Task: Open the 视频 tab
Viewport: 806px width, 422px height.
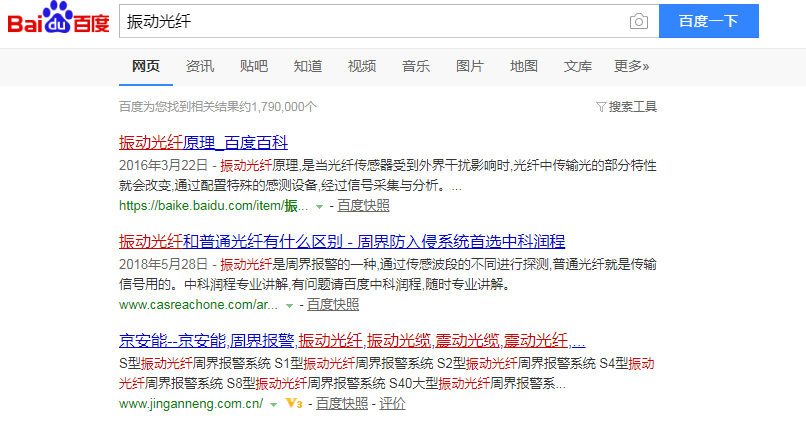Action: pos(361,66)
